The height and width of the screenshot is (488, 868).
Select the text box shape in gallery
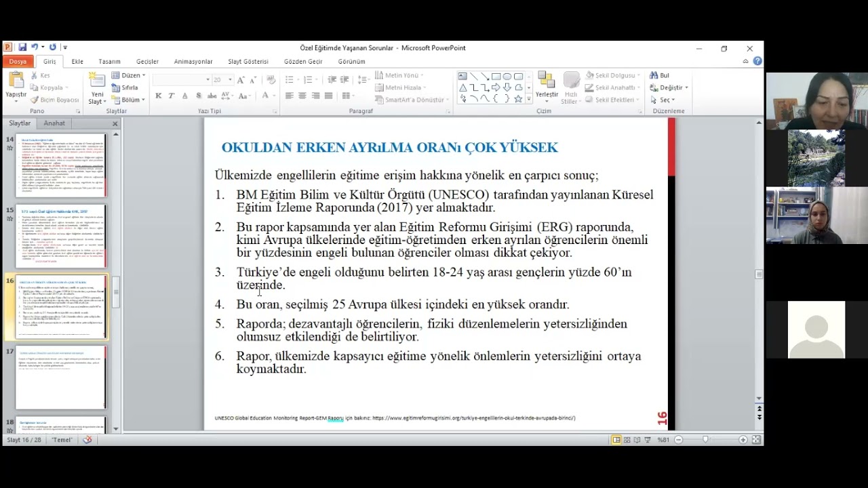462,76
